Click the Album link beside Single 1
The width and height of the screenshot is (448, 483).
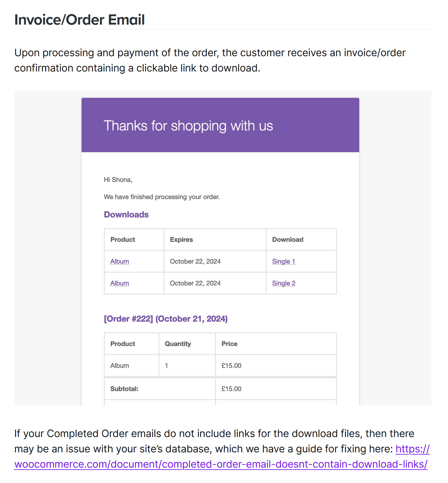120,261
